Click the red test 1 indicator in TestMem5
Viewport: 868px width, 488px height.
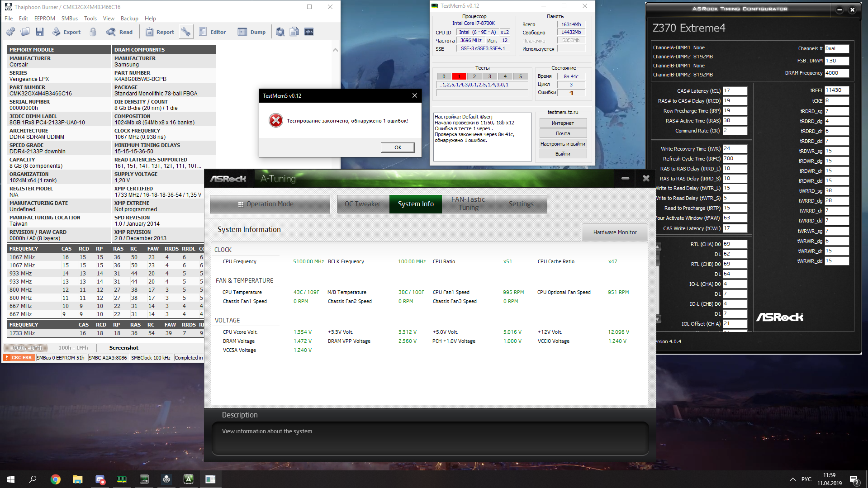pos(459,76)
